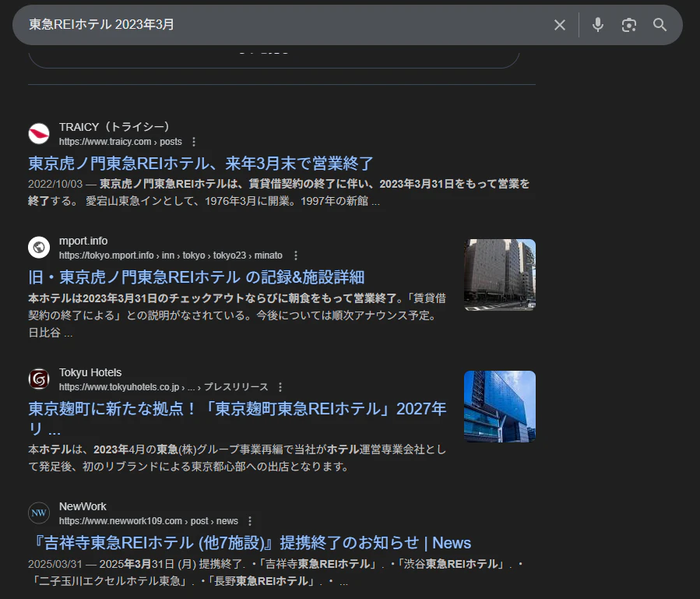Click the newwork109.com › post › news URL
The width and height of the screenshot is (700, 599).
149,521
